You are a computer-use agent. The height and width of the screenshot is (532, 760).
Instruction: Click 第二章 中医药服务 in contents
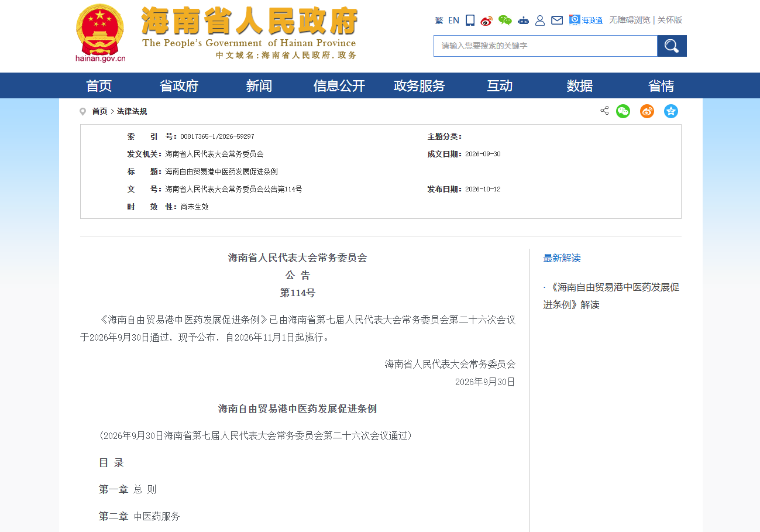(139, 516)
